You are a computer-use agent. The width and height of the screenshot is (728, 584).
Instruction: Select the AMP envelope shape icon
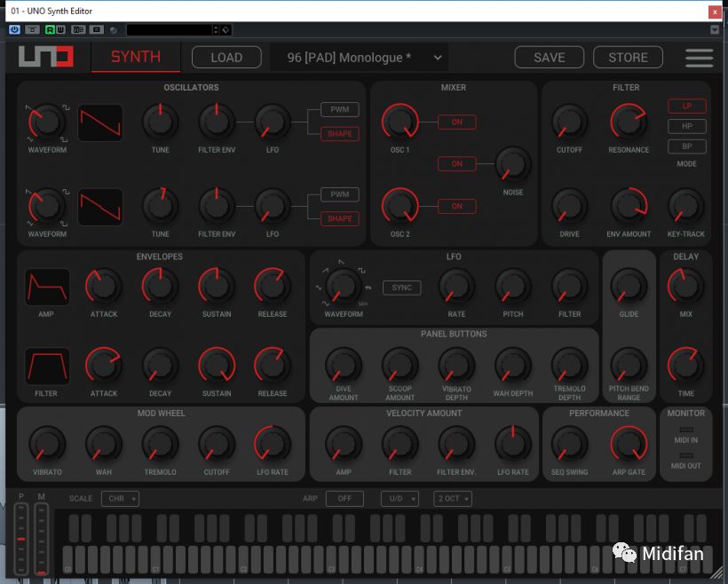tap(47, 287)
